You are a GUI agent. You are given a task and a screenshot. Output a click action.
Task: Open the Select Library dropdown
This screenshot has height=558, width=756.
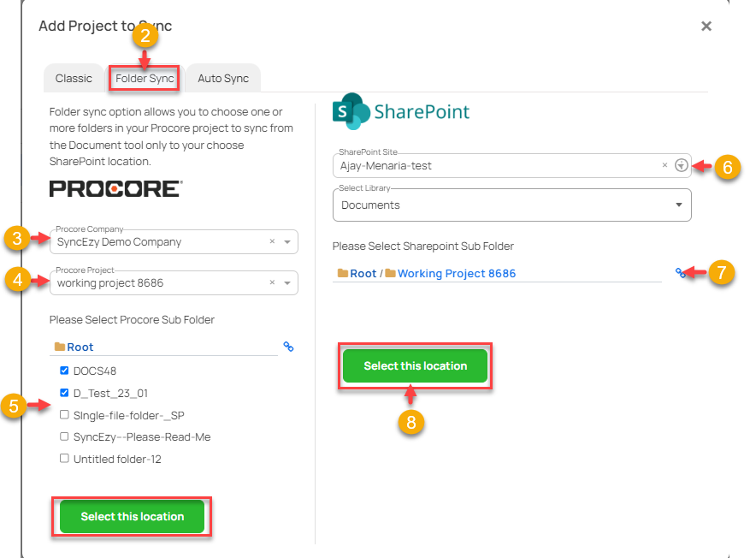tap(681, 205)
